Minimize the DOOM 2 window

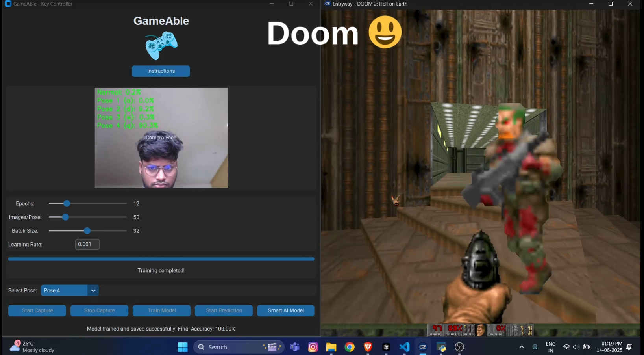591,4
